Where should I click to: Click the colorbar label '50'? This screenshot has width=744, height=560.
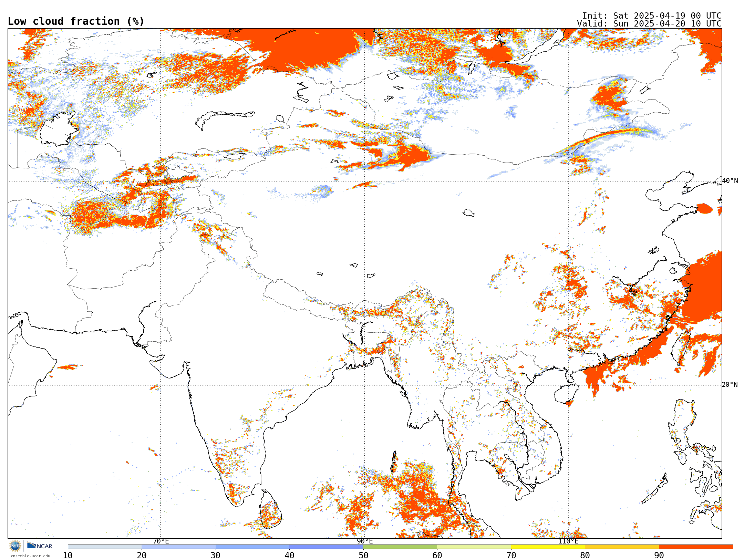363,555
